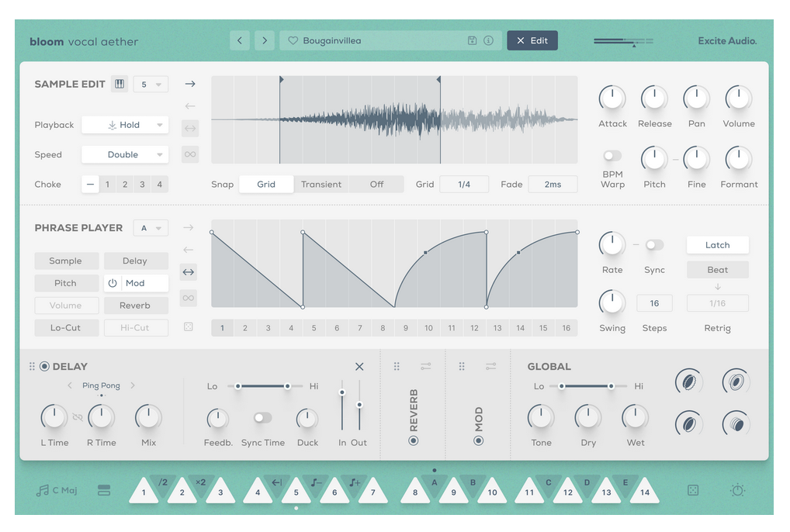Randomize phrase with small dice icon
790x532 pixels.
click(189, 327)
